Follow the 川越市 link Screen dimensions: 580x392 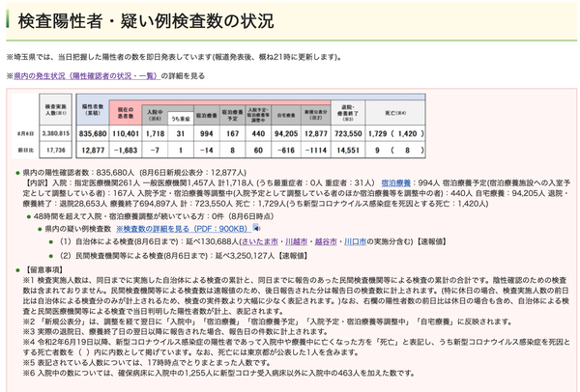tap(297, 241)
